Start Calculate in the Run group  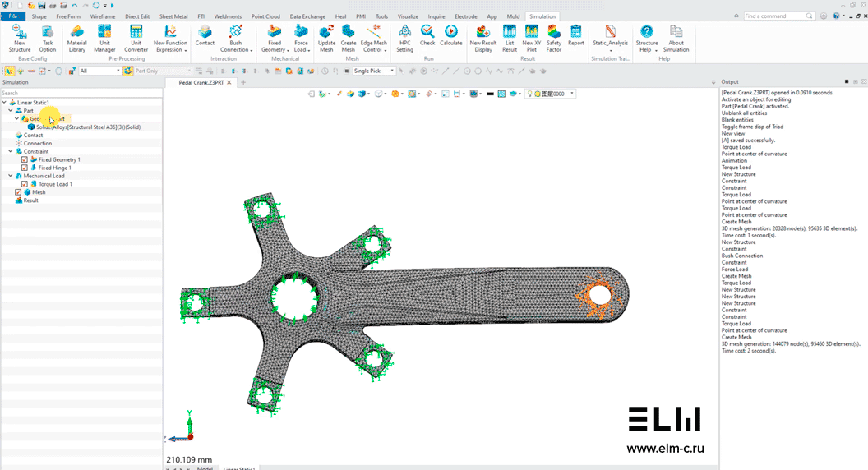pyautogui.click(x=451, y=35)
